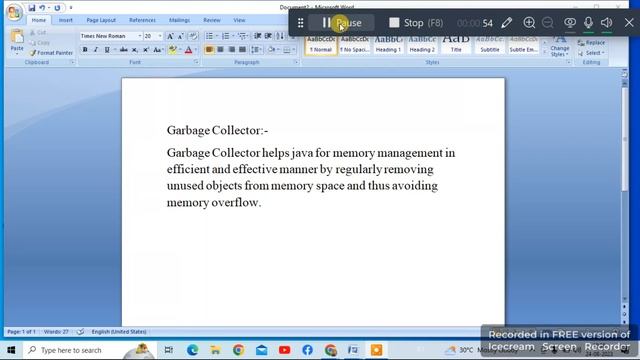Open the Change Case menu
Image resolution: width=640 pixels, height=360 pixels.
(158, 50)
